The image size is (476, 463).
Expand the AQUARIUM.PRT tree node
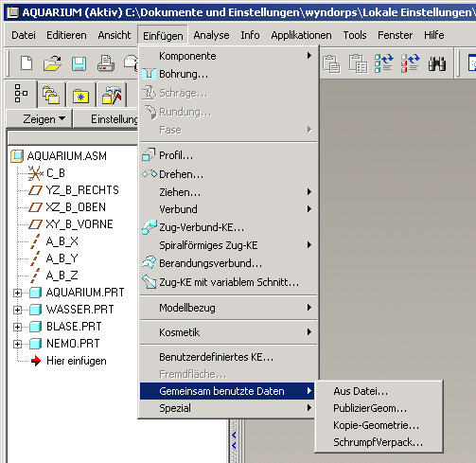click(x=17, y=293)
